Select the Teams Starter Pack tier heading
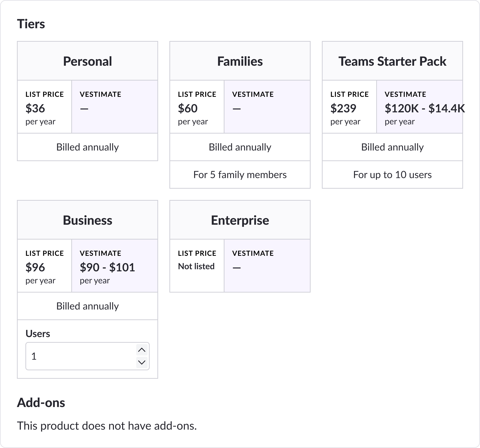 point(392,61)
